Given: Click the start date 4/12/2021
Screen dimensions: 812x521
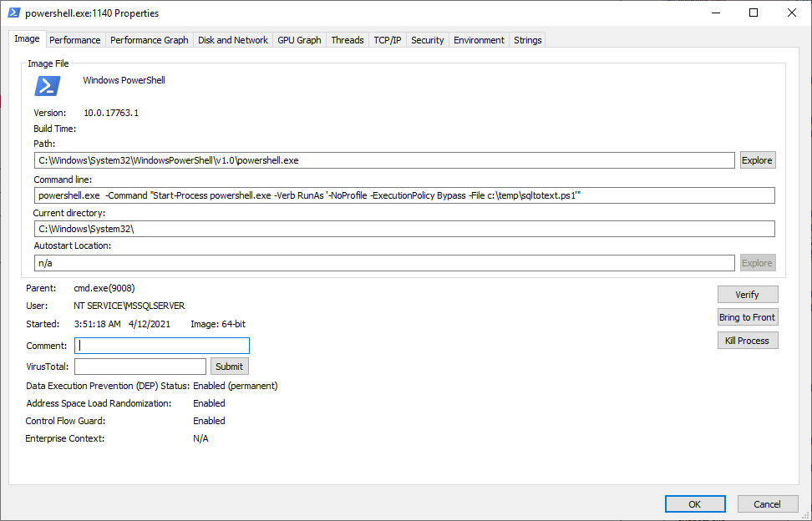Looking at the screenshot, I should (150, 325).
